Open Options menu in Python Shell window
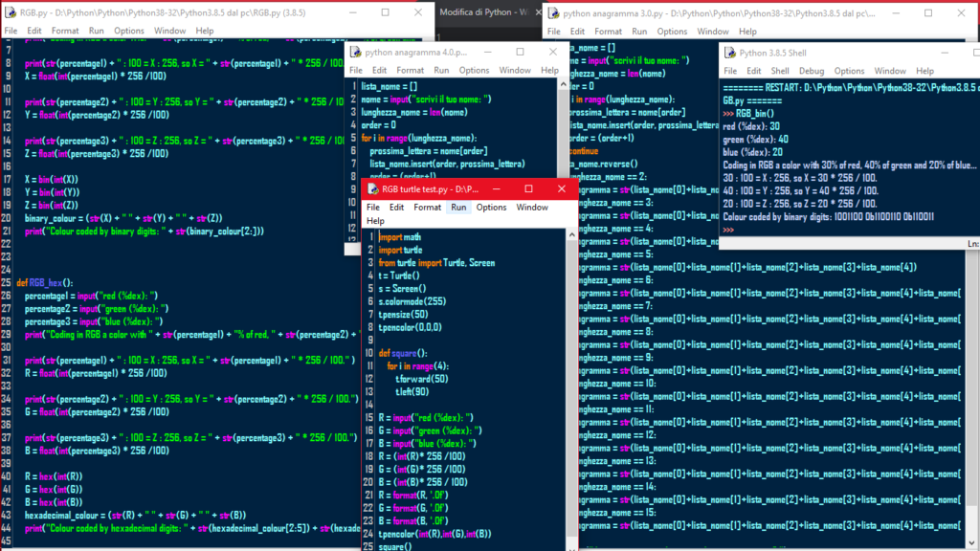Viewport: 980px width, 551px height. [x=850, y=71]
